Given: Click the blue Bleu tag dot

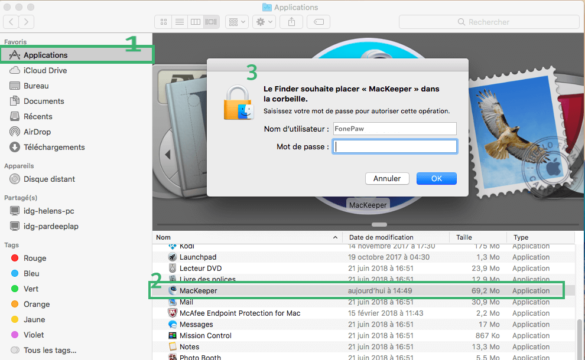Looking at the screenshot, I should click(15, 273).
